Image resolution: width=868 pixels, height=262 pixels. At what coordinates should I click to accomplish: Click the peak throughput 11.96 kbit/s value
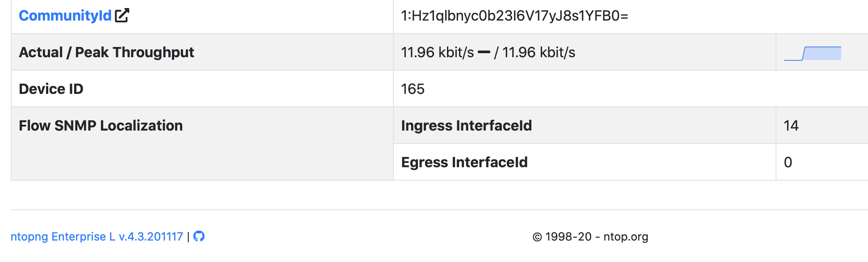[x=539, y=53]
